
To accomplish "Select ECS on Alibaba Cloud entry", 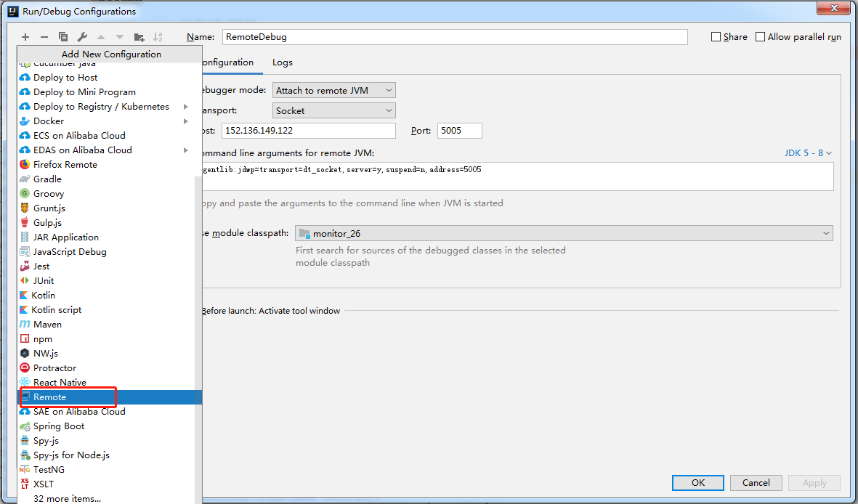I will coord(107,136).
